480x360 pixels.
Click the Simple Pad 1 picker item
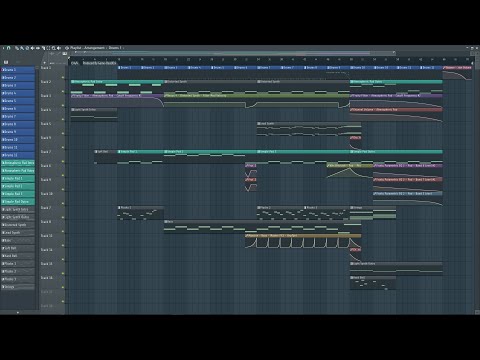[18, 178]
